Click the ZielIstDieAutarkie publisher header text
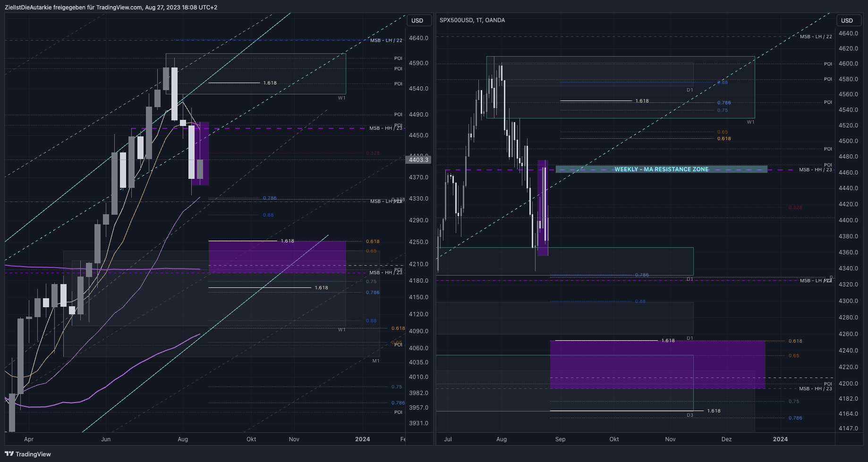Screen dimensions: 868x462 111,8
